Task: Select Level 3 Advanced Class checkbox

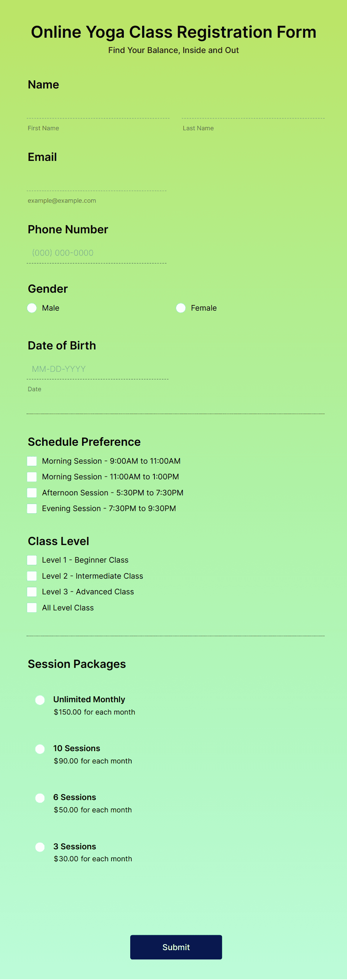Action: click(32, 592)
